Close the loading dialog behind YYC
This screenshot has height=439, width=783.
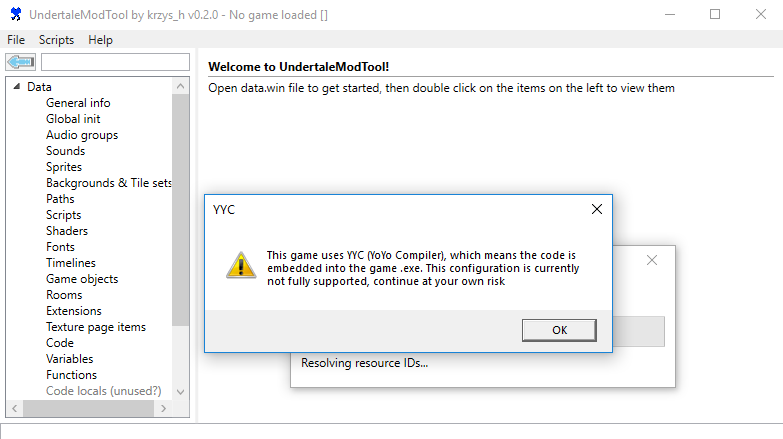click(x=652, y=260)
